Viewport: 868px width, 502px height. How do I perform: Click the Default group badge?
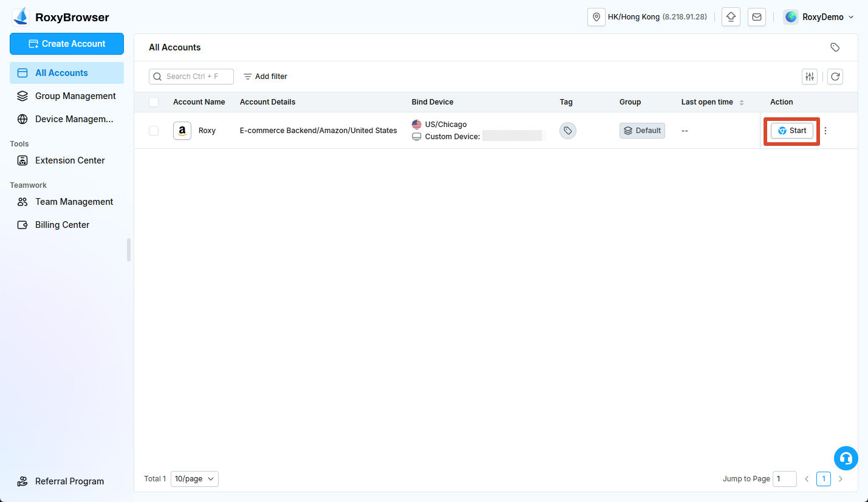coord(642,131)
